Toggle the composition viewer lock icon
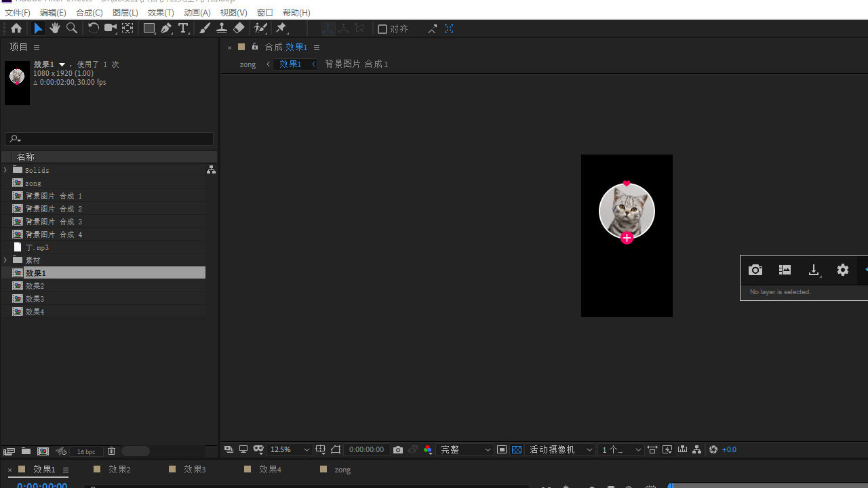868x488 pixels. point(255,47)
